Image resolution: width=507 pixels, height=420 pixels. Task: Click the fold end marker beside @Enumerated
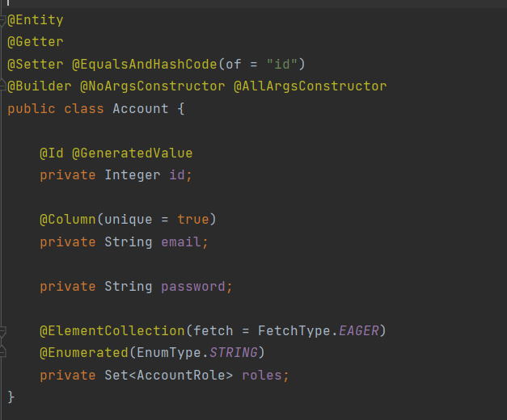[2, 352]
